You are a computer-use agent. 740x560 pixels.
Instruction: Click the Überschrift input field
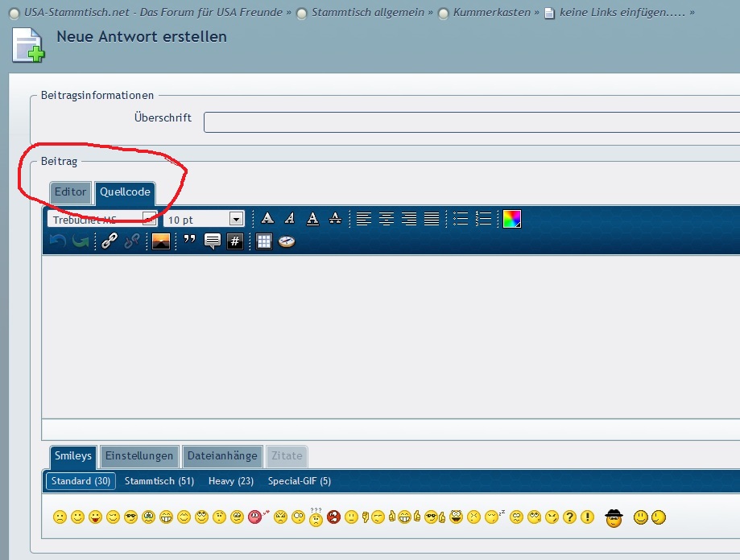471,122
